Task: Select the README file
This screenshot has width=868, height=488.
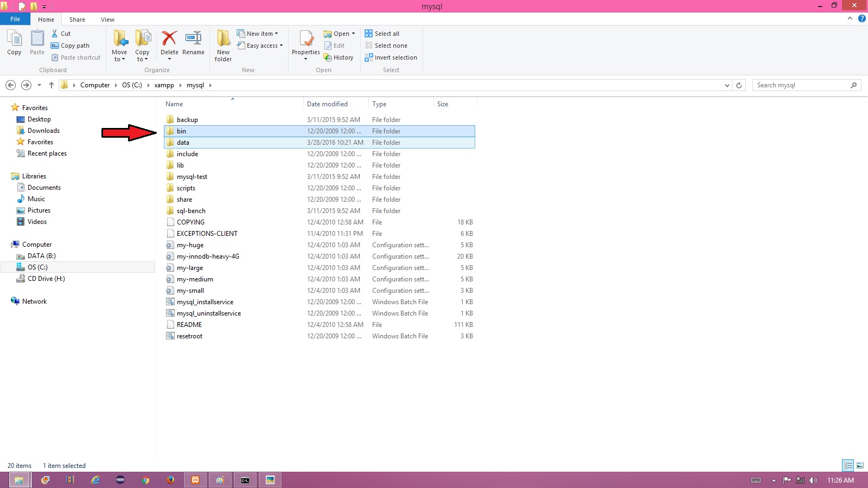Action: point(320,325)
